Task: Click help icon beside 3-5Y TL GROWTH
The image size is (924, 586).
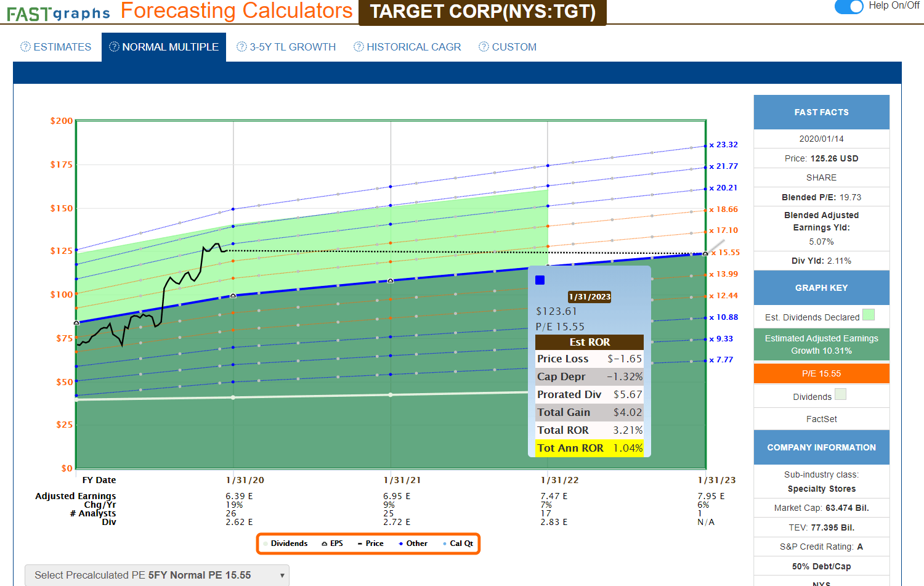Action: 241,47
